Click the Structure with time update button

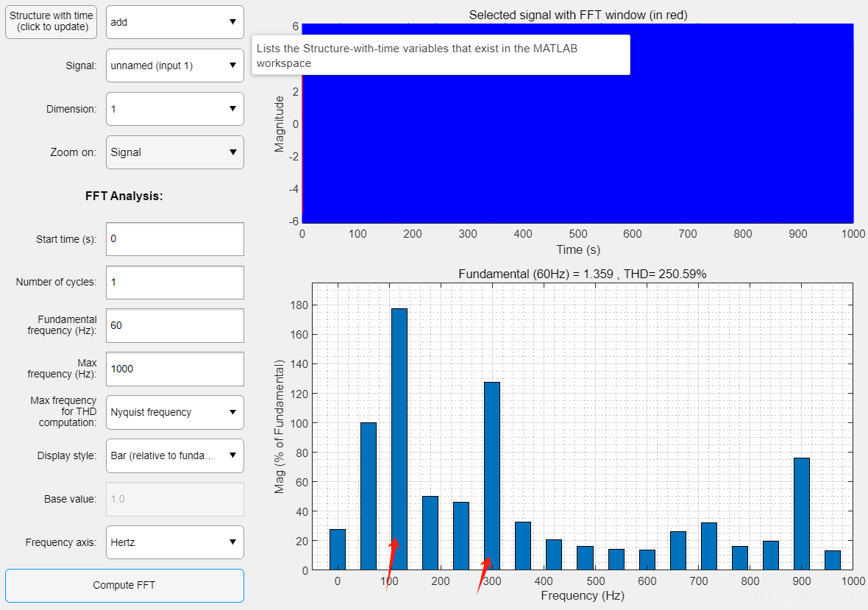pyautogui.click(x=51, y=22)
